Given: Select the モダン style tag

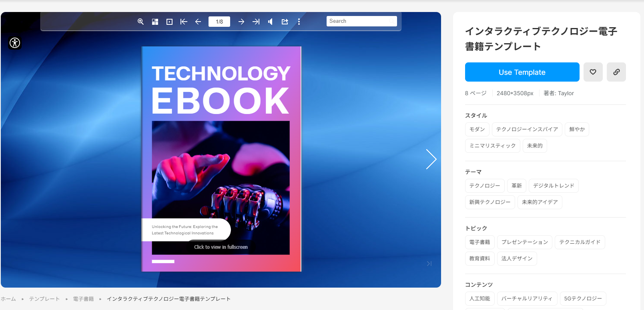Looking at the screenshot, I should point(477,129).
